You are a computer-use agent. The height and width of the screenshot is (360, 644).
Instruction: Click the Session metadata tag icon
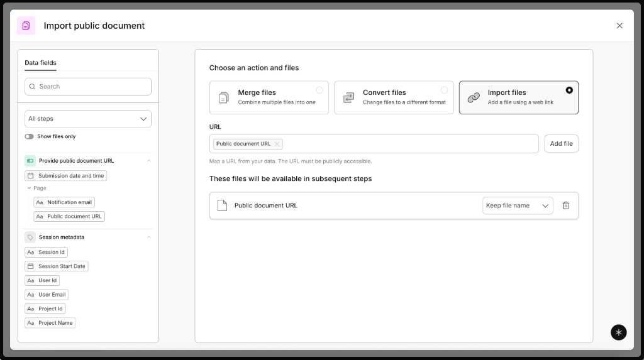[30, 237]
